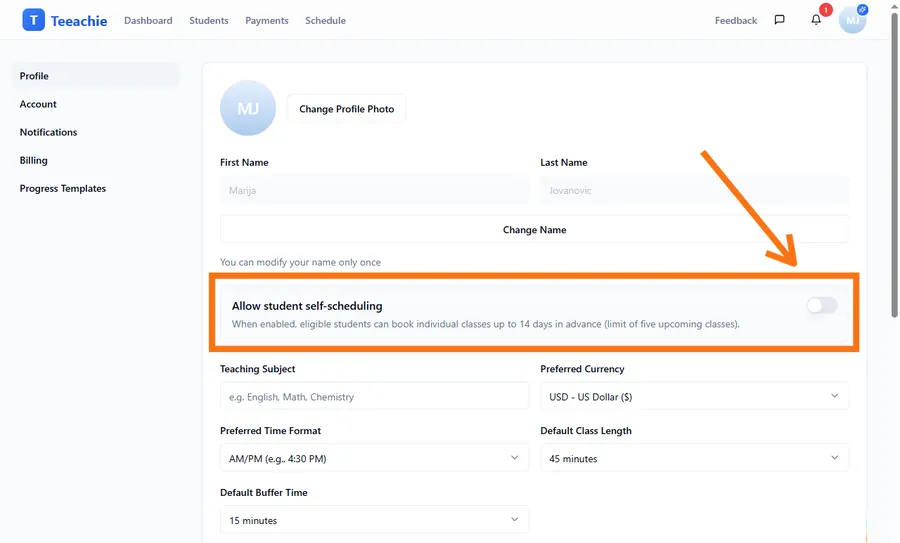Go to the Students nav item
This screenshot has height=543, width=900.
(x=209, y=21)
